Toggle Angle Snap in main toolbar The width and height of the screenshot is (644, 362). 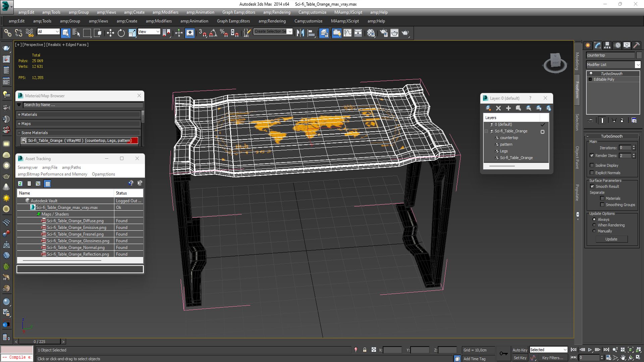point(213,33)
